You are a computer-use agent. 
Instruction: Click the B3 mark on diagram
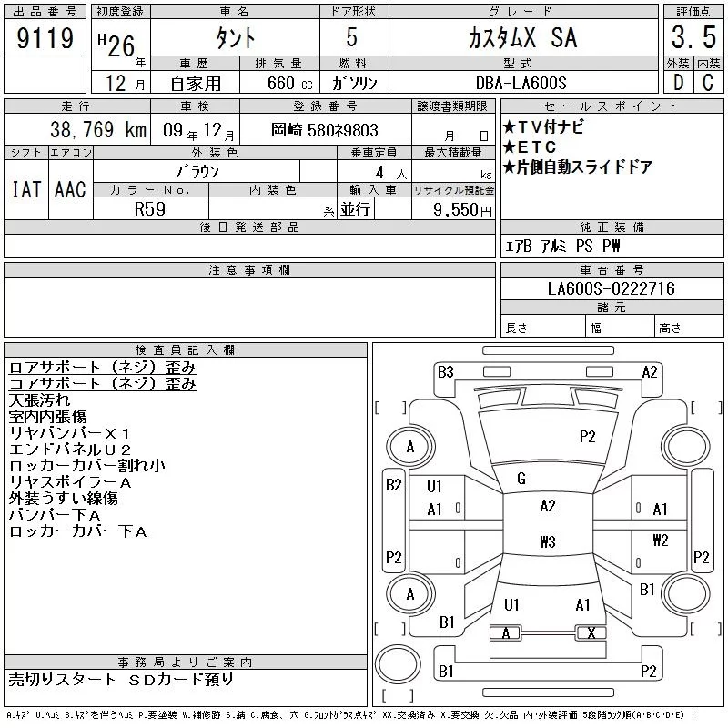446,372
